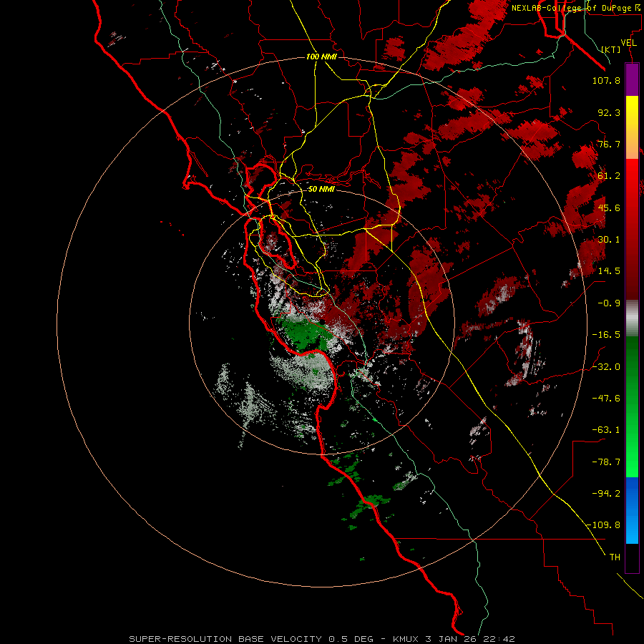Click the -78.7 value on velocity scale
The image size is (644, 644).
(606, 462)
